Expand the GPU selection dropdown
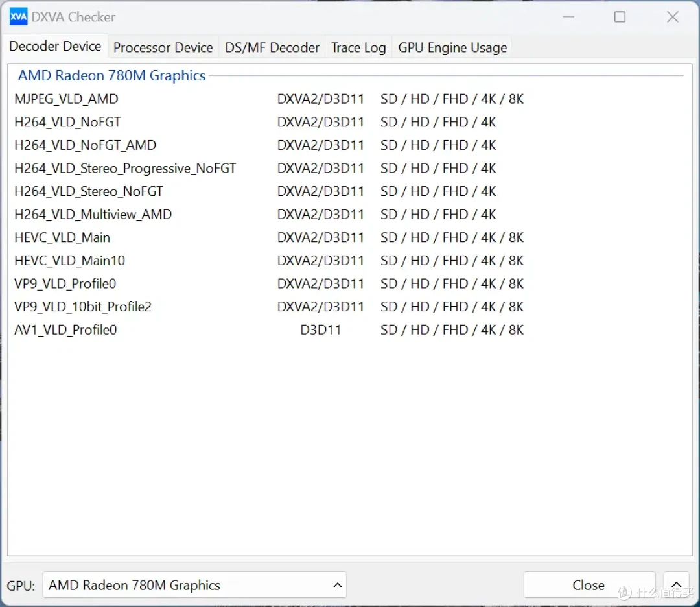Image resolution: width=700 pixels, height=607 pixels. [194, 585]
